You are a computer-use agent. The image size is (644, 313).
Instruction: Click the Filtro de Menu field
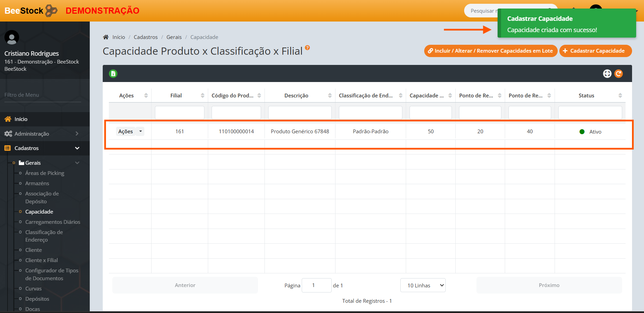[x=43, y=95]
